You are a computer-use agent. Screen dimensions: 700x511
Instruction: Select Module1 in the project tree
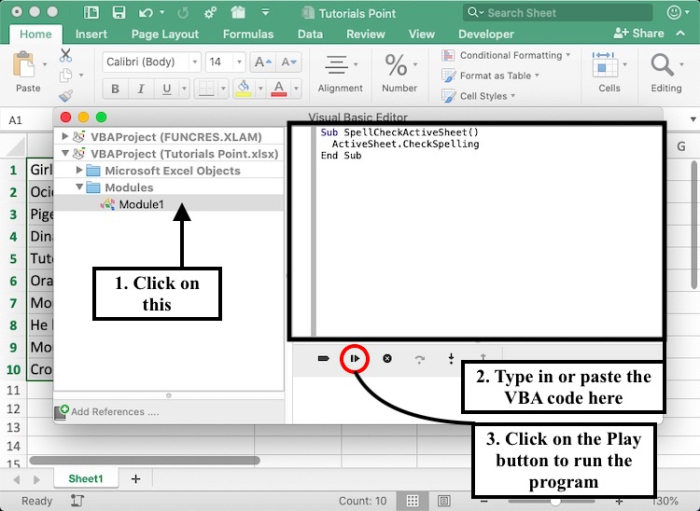(x=169, y=204)
